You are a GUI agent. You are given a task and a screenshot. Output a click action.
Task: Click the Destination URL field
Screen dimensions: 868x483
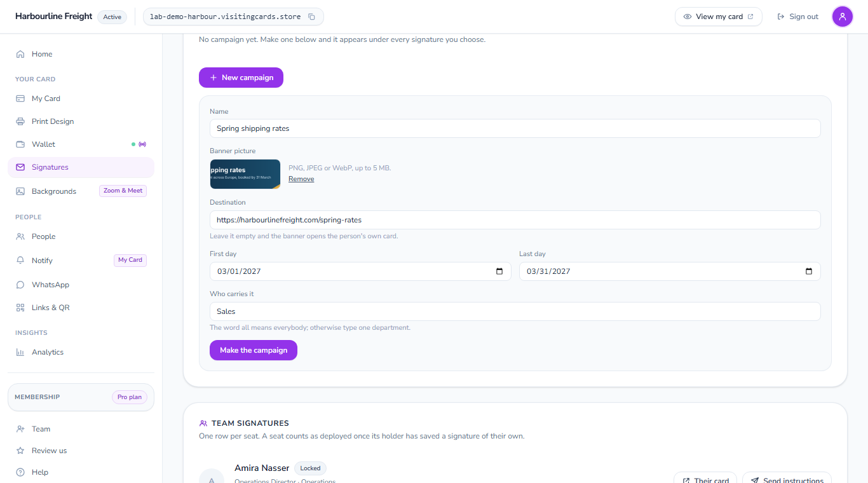pyautogui.click(x=515, y=220)
